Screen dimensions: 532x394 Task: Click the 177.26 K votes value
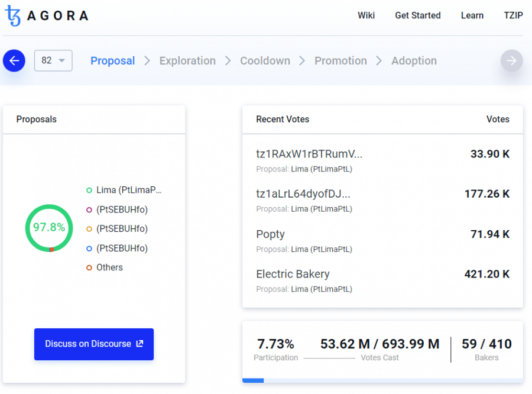click(487, 193)
